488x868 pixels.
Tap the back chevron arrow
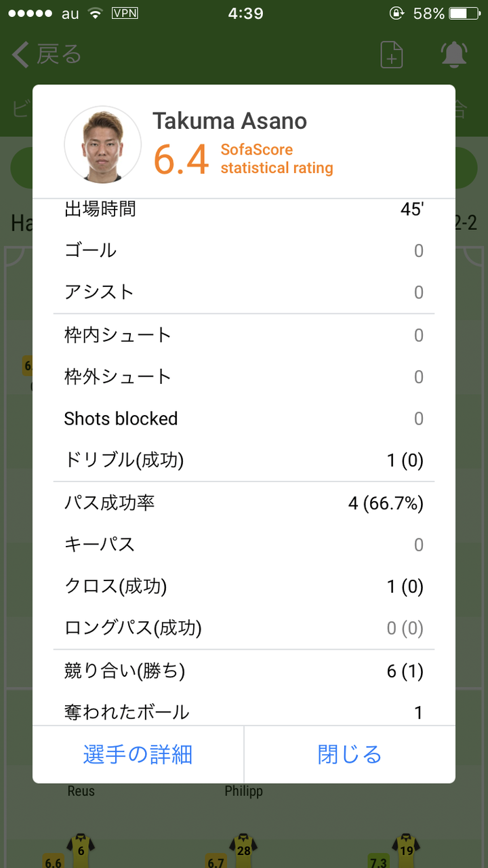click(20, 55)
